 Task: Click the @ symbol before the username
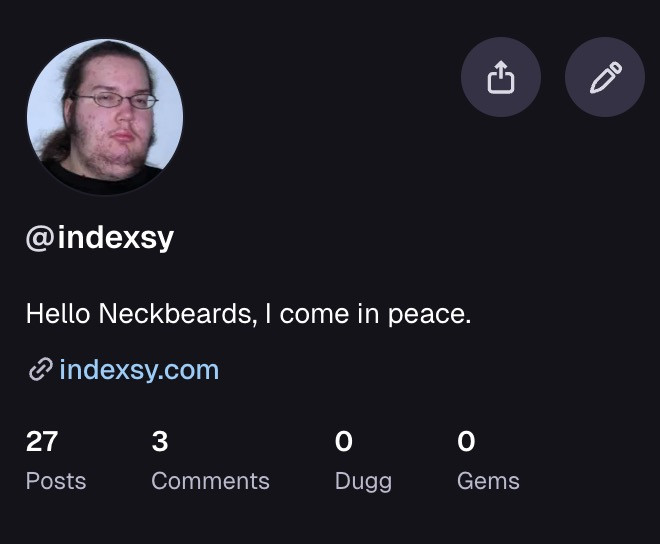pyautogui.click(x=40, y=238)
